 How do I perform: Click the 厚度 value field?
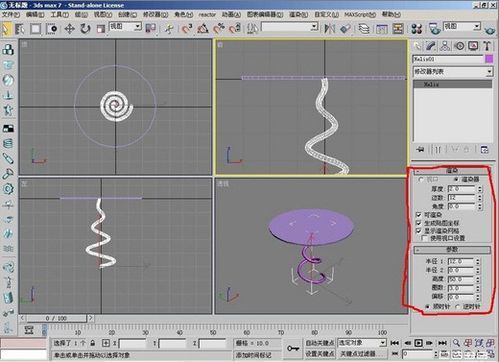461,189
